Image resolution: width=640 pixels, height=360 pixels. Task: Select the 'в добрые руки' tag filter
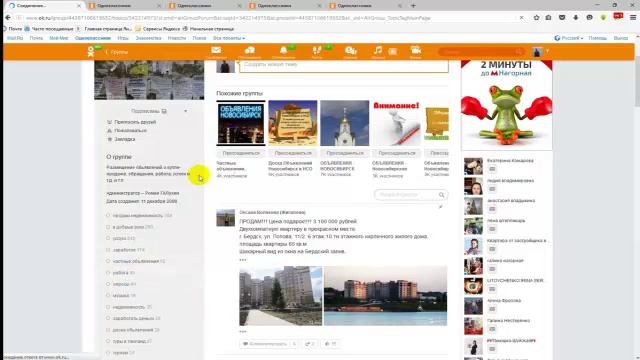pos(129,227)
